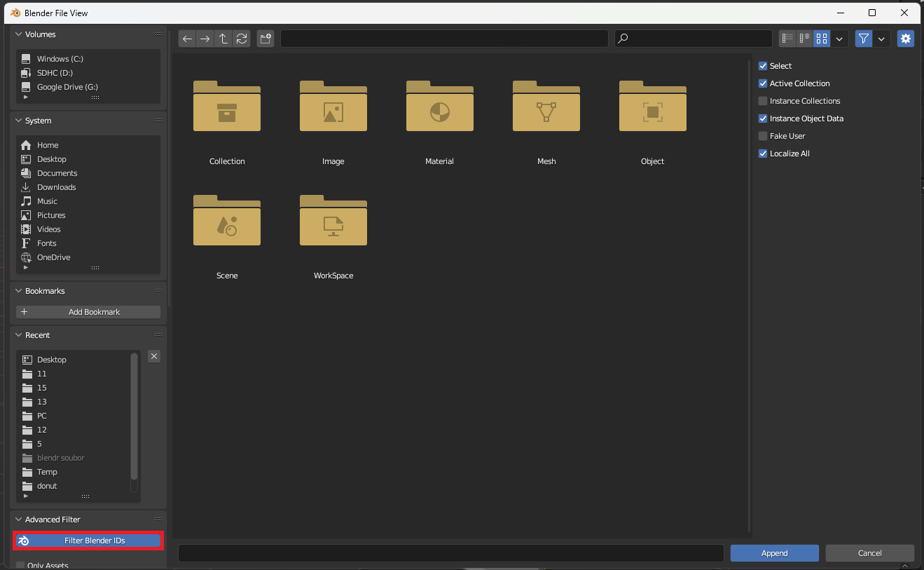Image resolution: width=924 pixels, height=570 pixels.
Task: Switch to horizontal list display
Action: point(804,39)
